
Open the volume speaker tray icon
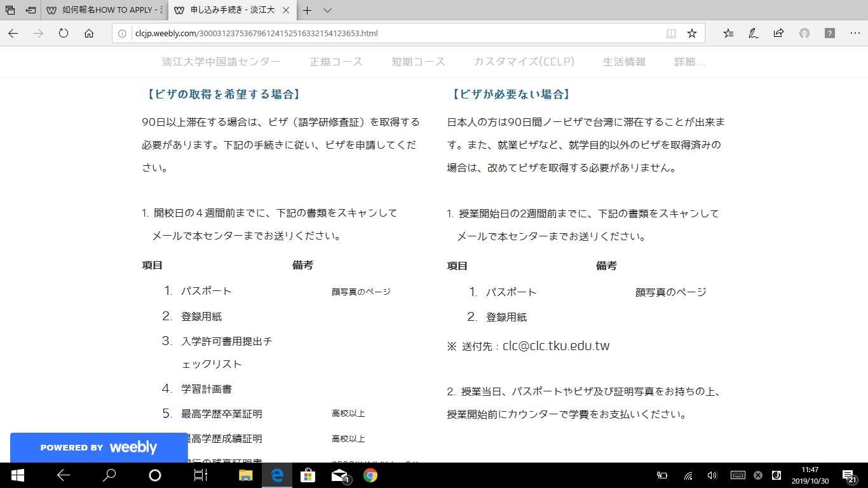(x=712, y=475)
